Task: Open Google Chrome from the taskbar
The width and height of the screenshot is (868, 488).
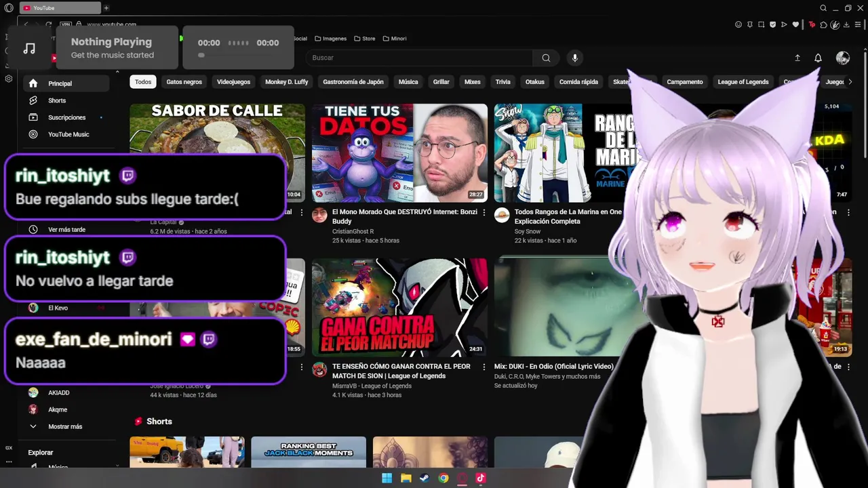Action: [x=443, y=478]
